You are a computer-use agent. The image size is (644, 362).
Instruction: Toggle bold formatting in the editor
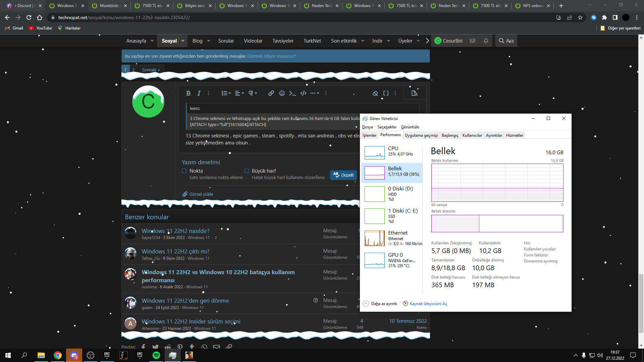(x=188, y=93)
